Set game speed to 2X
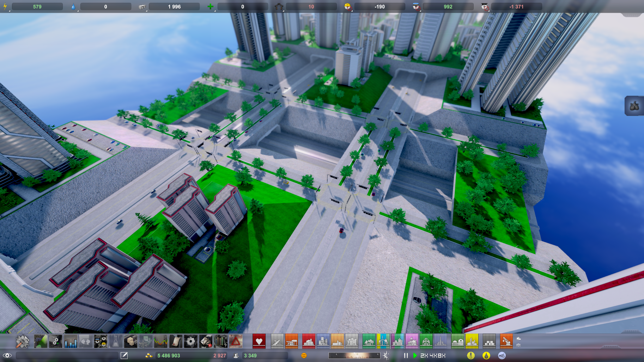The height and width of the screenshot is (362, 644). (x=425, y=355)
